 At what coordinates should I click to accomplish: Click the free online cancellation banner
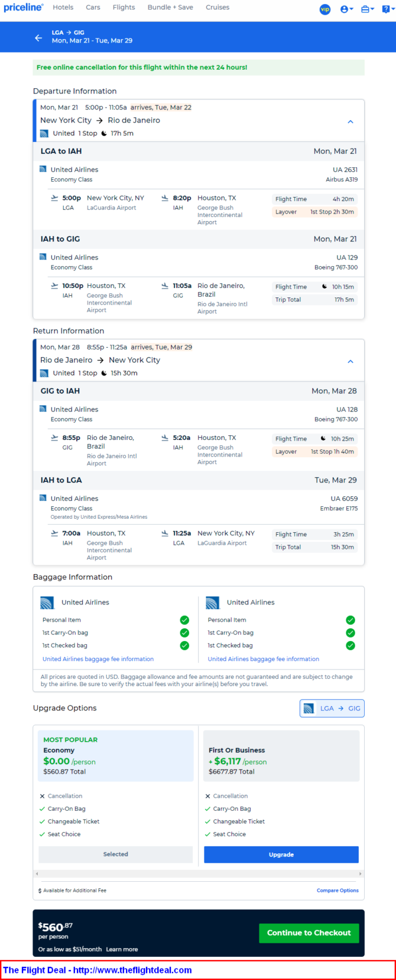[x=199, y=67]
